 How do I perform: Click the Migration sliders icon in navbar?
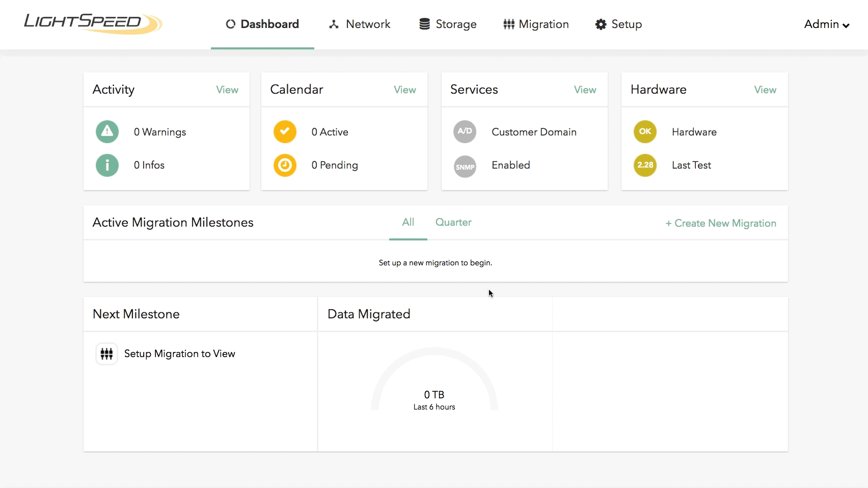pos(508,24)
